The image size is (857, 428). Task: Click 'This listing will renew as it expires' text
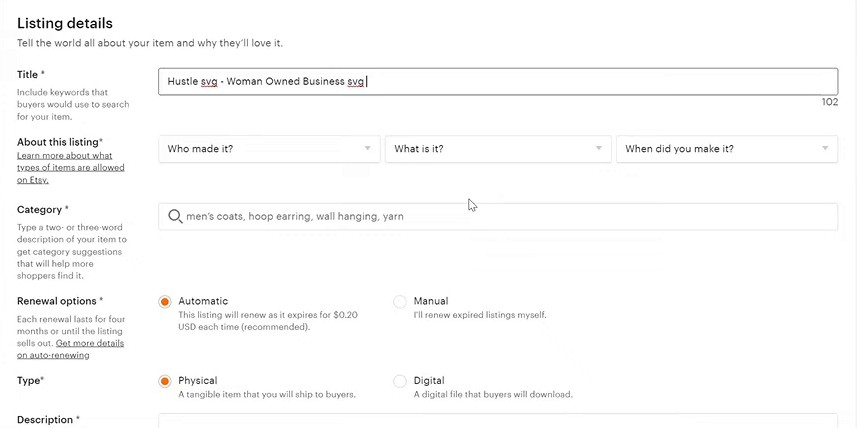click(x=268, y=321)
